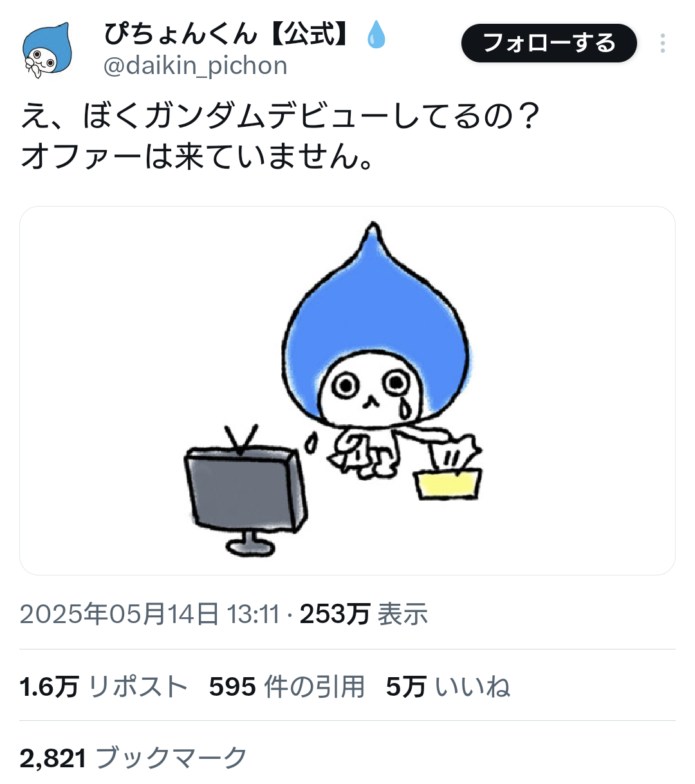695x784 pixels.
Task: Click the フォローする follow button
Action: point(549,43)
